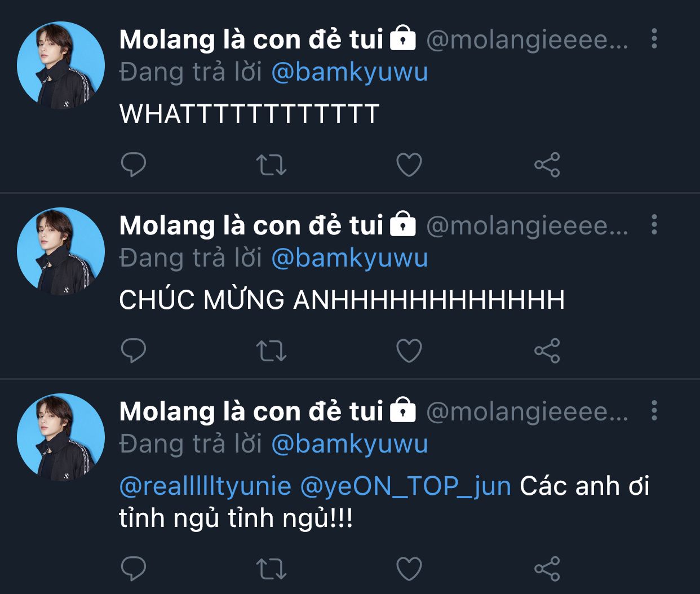
Task: Like the tỉnh ngủ tweet
Action: [x=409, y=569]
